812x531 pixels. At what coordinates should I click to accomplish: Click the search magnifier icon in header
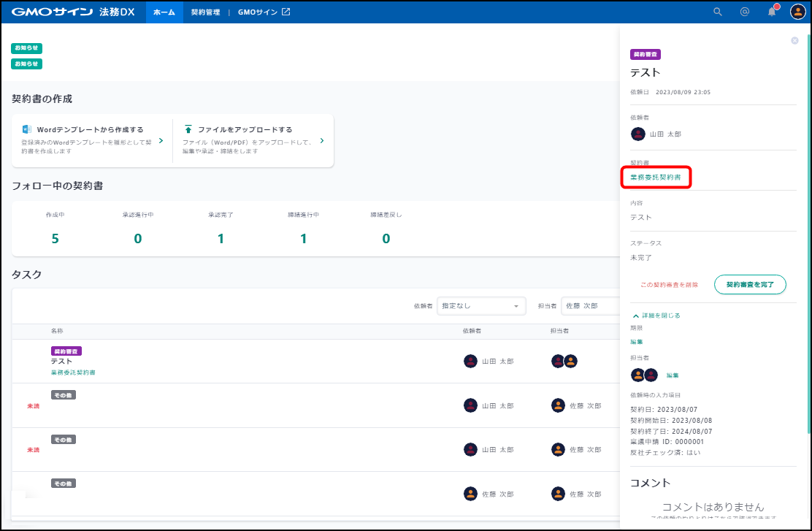coord(718,12)
